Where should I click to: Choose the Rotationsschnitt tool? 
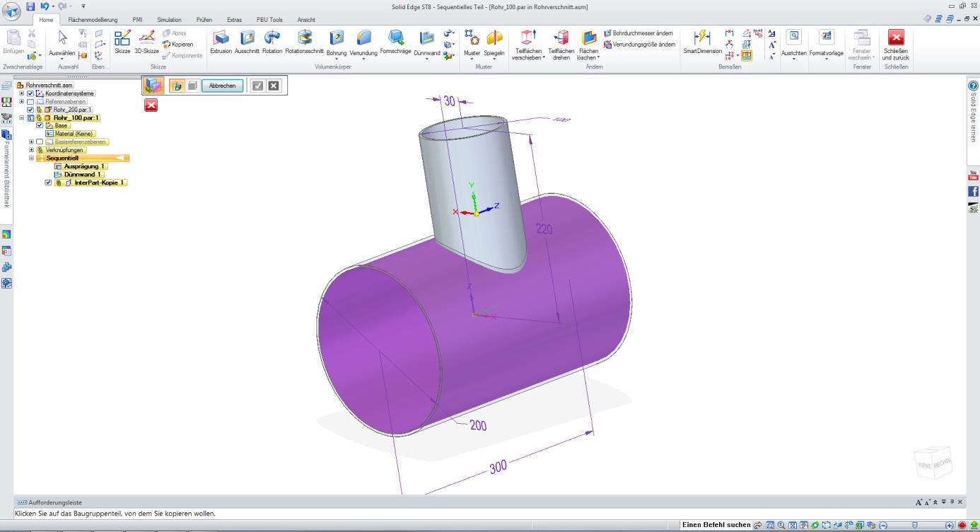[x=304, y=42]
